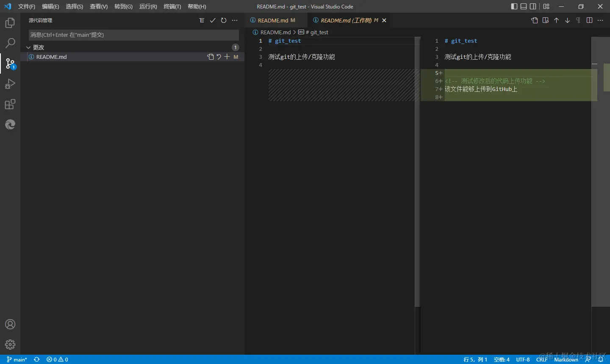The height and width of the screenshot is (364, 610).
Task: Open Source Control view options with ellipsis
Action: pyautogui.click(x=235, y=20)
